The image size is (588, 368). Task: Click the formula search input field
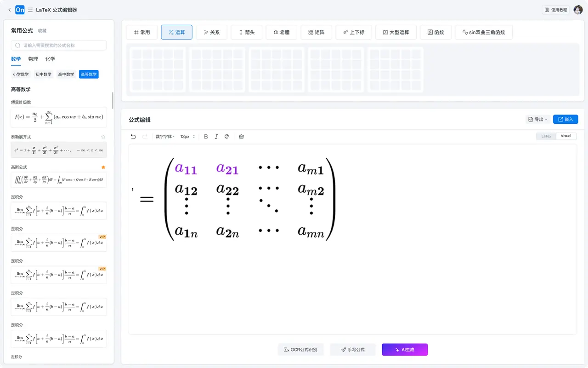pyautogui.click(x=58, y=46)
